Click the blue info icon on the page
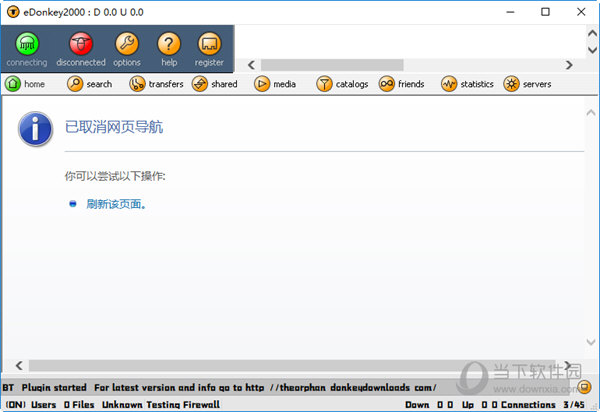The height and width of the screenshot is (412, 600). 35,129
